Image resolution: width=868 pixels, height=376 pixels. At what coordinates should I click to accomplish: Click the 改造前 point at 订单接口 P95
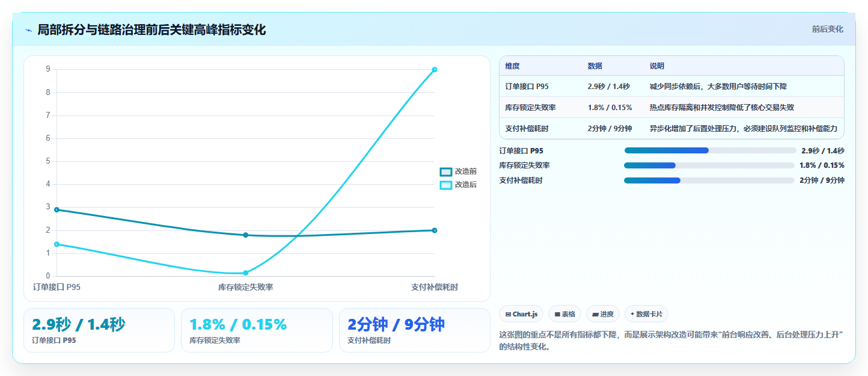pyautogui.click(x=57, y=210)
